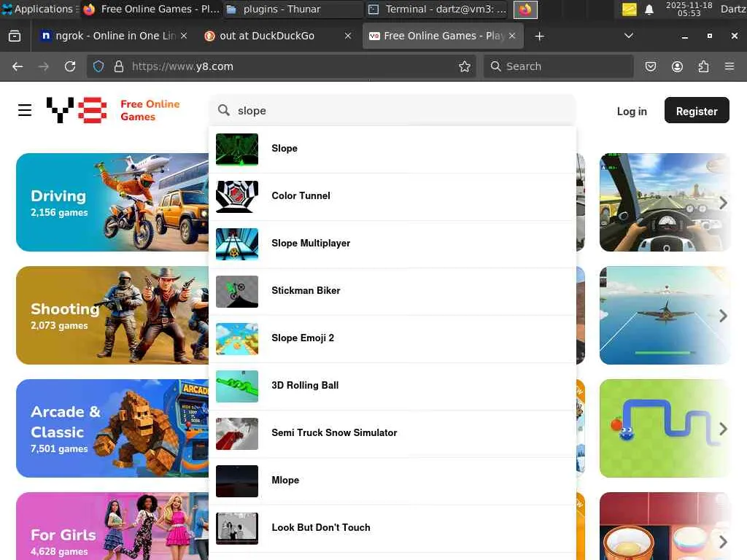Click the Y8 search box containing slope

pos(392,111)
